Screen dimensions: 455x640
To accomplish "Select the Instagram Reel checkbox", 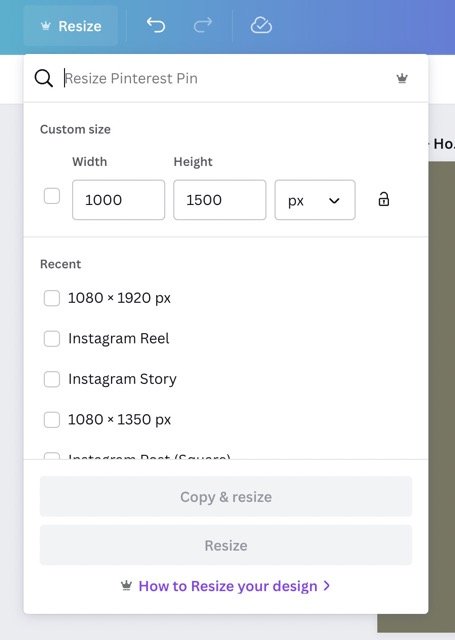I will pyautogui.click(x=52, y=338).
